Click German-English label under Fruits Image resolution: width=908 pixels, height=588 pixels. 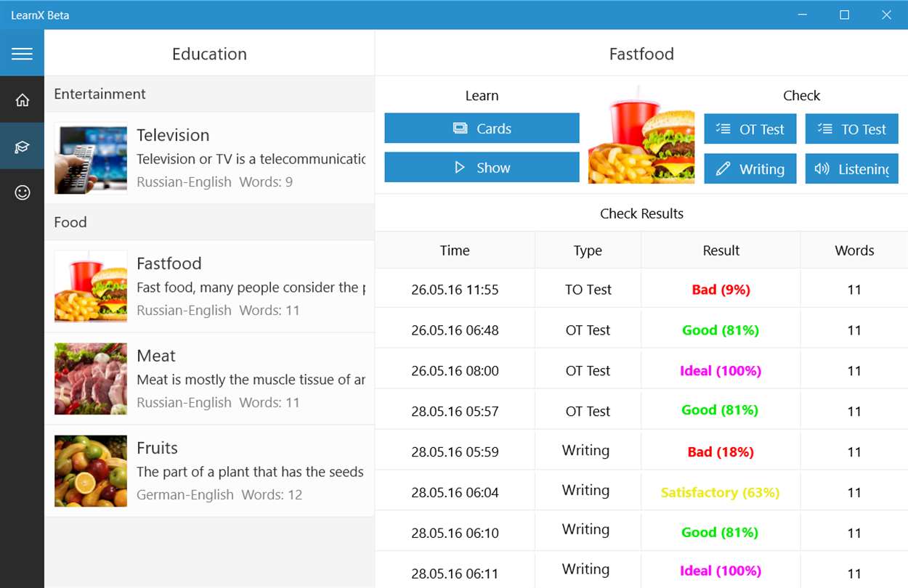click(185, 494)
